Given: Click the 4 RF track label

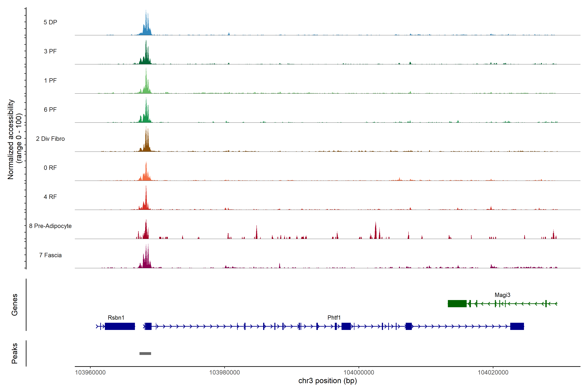Looking at the screenshot, I should pyautogui.click(x=50, y=197).
